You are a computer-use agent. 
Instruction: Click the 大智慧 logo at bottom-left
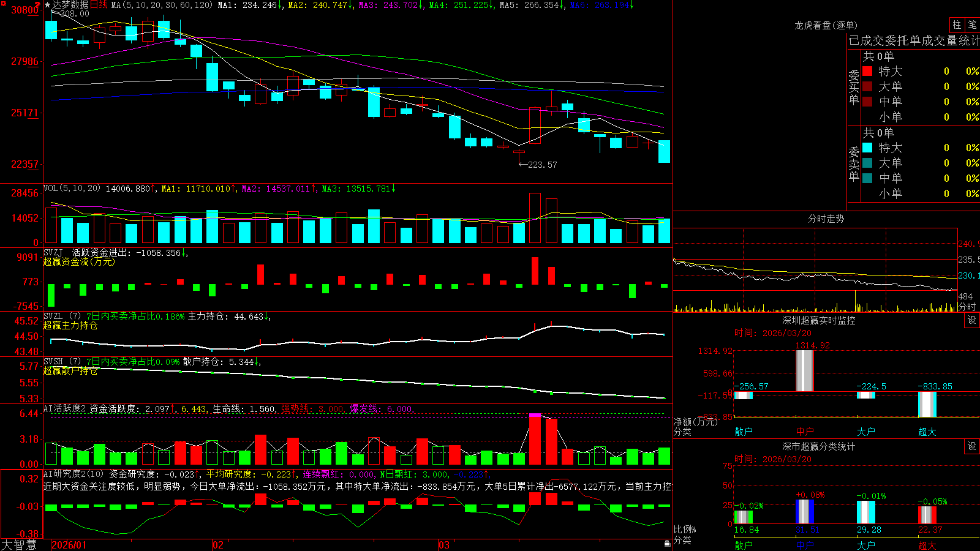tap(19, 544)
